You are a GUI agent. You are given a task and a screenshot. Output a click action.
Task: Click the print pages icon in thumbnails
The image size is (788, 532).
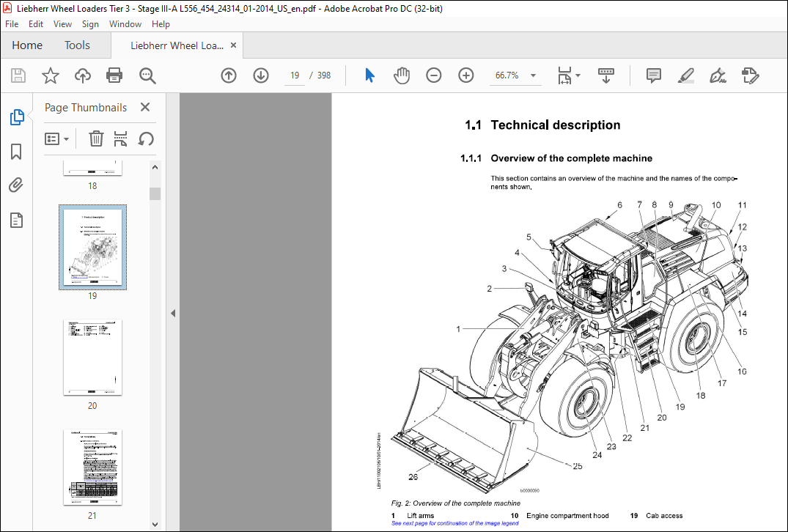click(121, 138)
